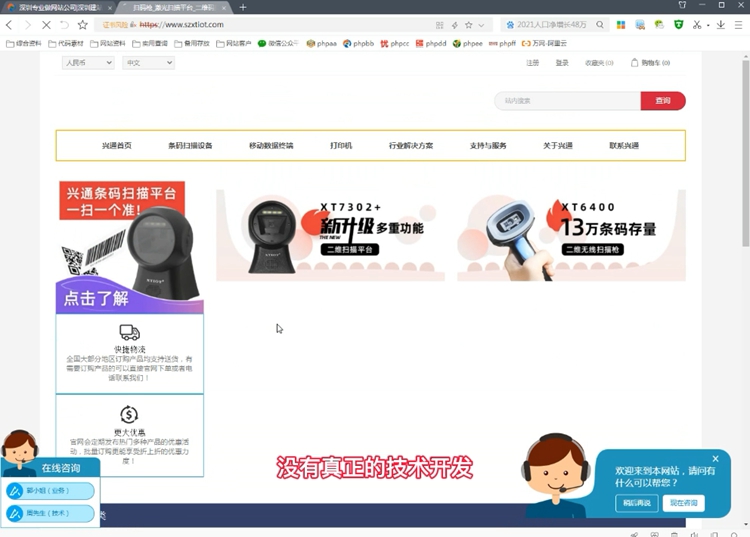Open the green WeChat extension icon
Image resolution: width=750 pixels, height=537 pixels.
(x=659, y=25)
